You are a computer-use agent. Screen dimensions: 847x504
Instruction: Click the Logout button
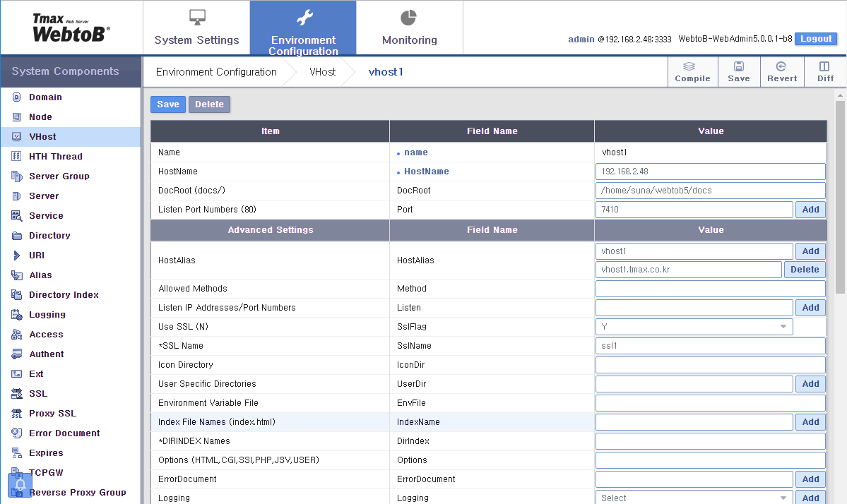click(x=815, y=39)
